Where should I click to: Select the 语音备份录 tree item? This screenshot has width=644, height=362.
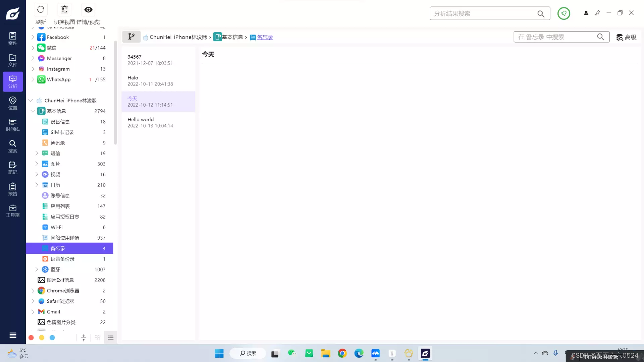click(x=62, y=259)
